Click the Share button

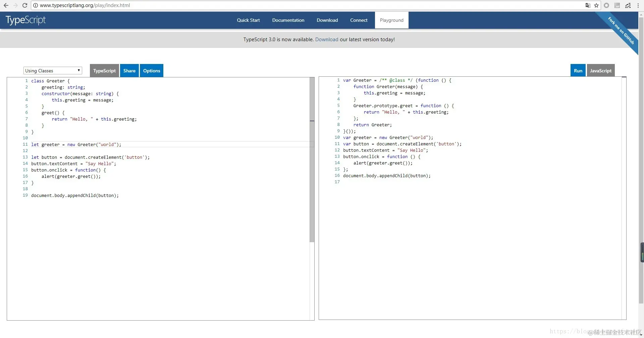click(x=129, y=71)
